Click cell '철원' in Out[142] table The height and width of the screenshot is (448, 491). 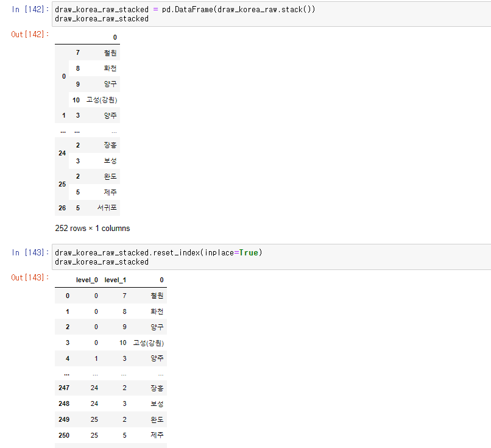110,53
